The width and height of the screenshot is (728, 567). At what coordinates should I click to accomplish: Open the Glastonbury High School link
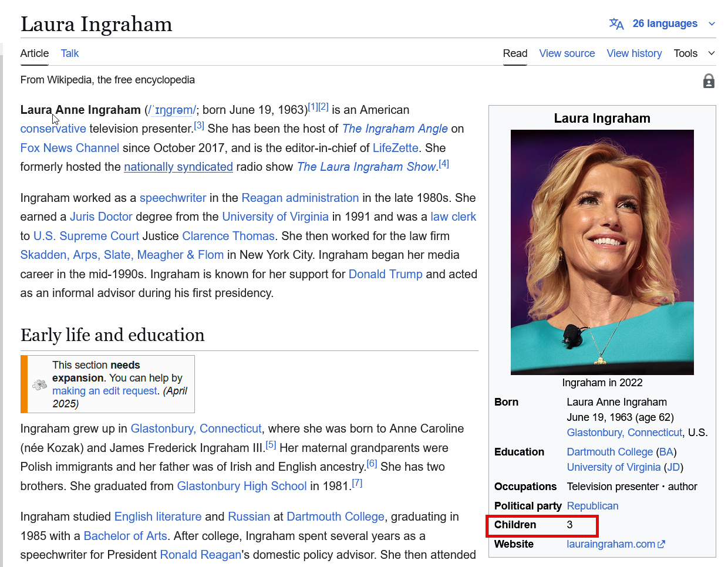242,486
